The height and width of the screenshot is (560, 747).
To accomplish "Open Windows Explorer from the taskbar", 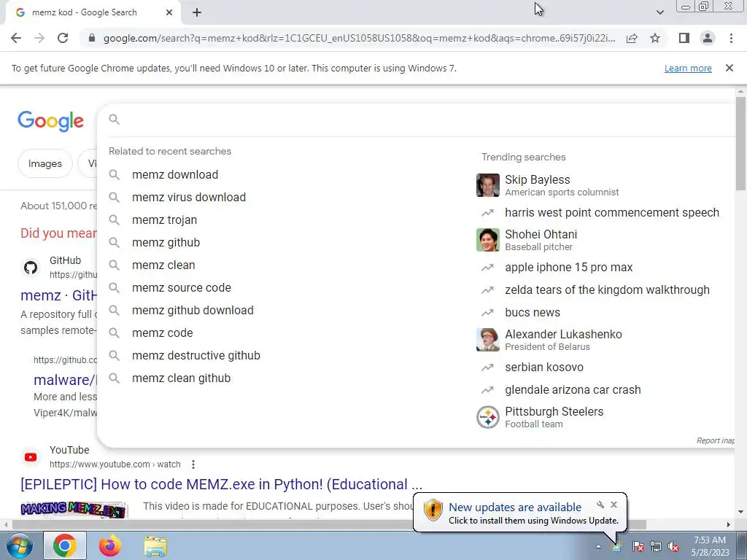I will 155,546.
